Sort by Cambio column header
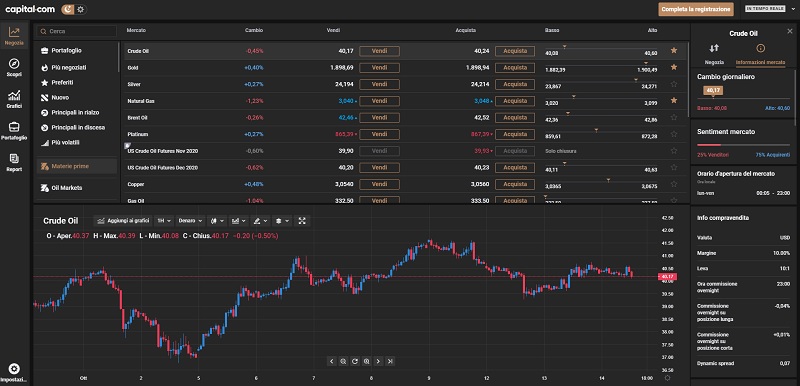This screenshot has width=800, height=386. pyautogui.click(x=254, y=31)
